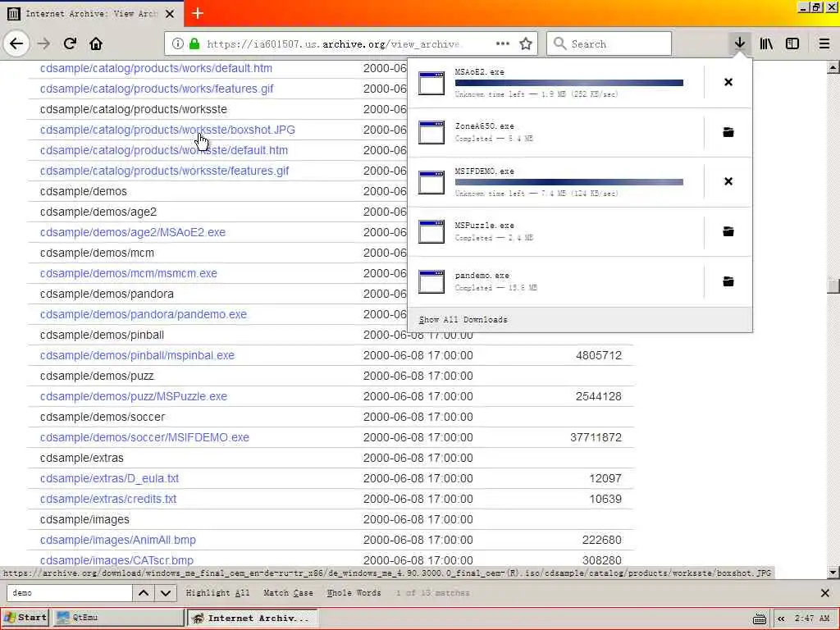Click the ZoneA650.exe file icon
Viewport: 840px width, 630px height.
(431, 132)
